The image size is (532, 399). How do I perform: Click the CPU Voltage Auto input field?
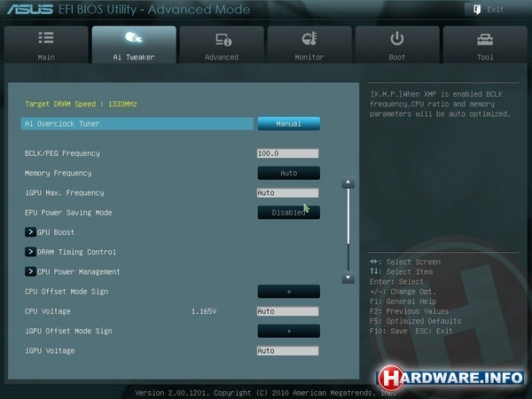point(287,311)
